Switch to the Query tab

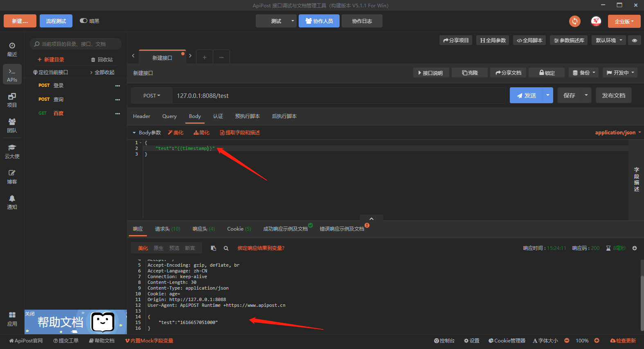click(x=169, y=116)
